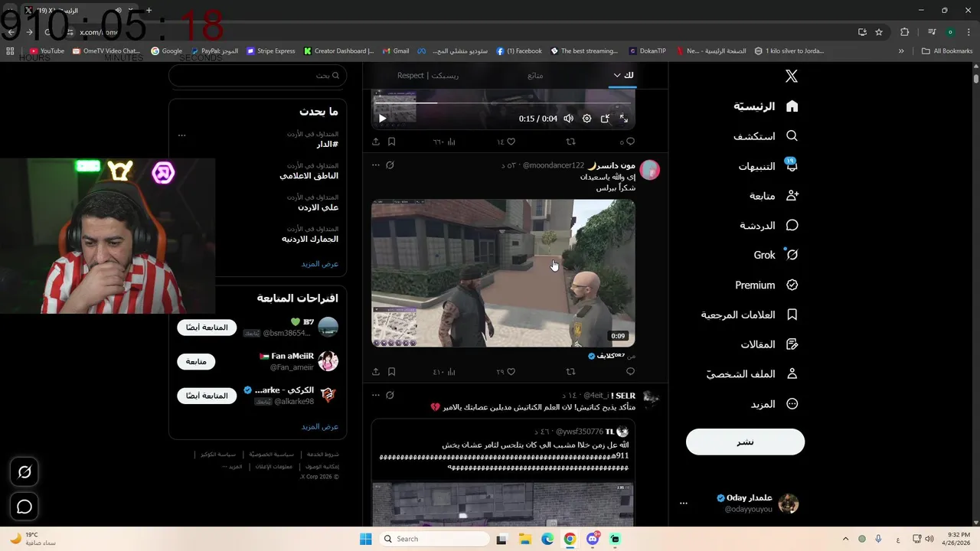Bookmark the top video post
Viewport: 980px width, 551px height.
[x=391, y=142]
